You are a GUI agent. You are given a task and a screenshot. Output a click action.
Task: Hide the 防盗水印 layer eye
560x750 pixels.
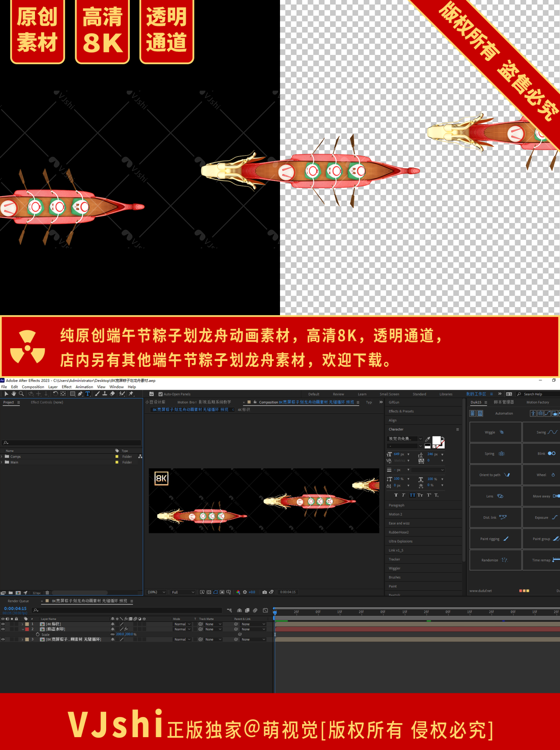point(3,629)
